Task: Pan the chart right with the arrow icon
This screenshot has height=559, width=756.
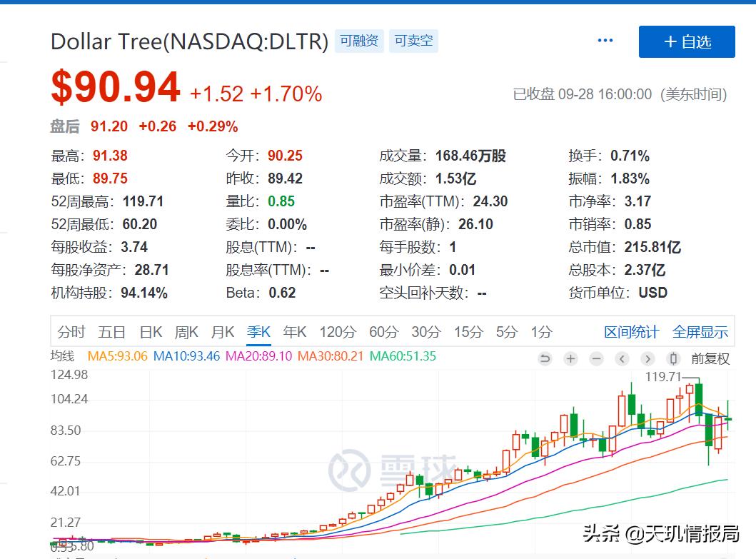Action: pos(648,359)
